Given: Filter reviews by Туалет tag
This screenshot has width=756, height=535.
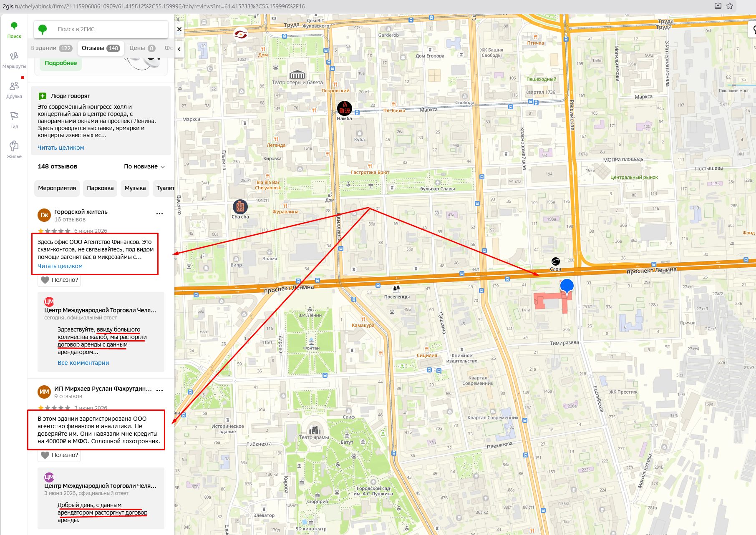Looking at the screenshot, I should [164, 188].
